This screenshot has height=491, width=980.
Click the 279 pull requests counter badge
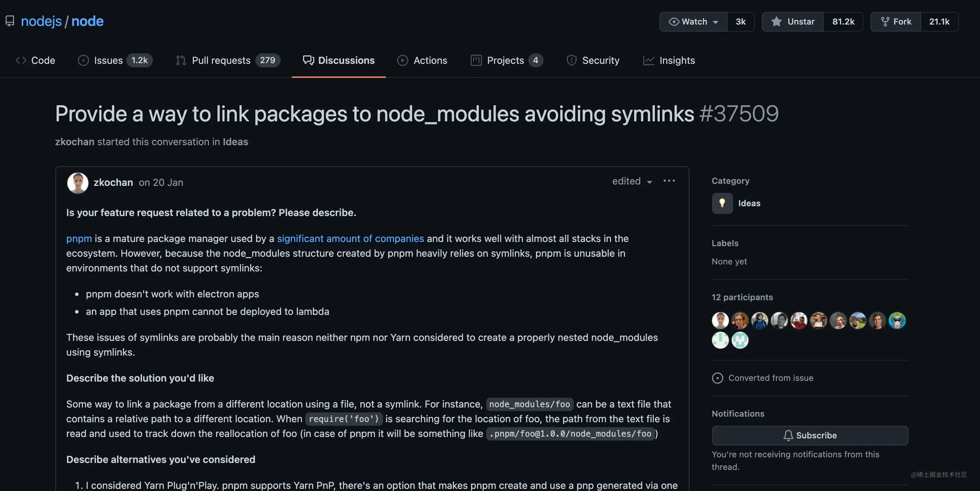(267, 60)
